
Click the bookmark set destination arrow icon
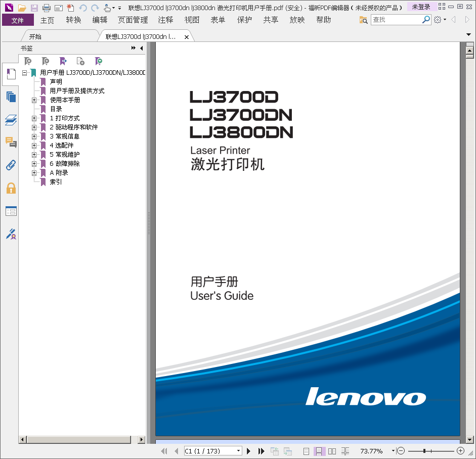click(x=63, y=61)
